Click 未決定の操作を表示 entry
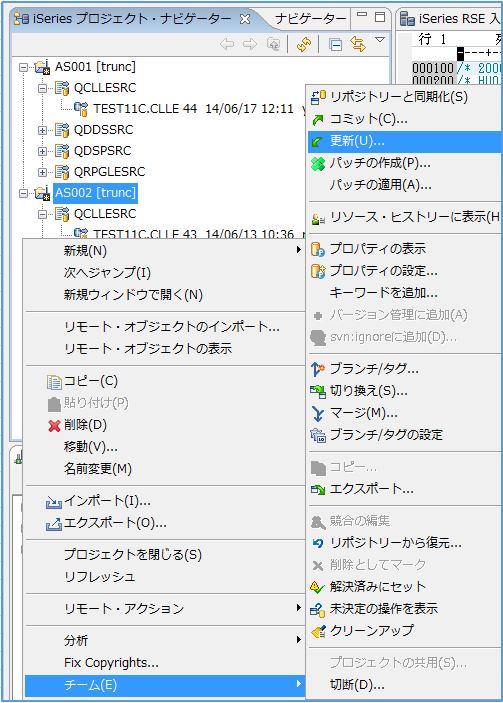The width and height of the screenshot is (503, 703). 404,608
